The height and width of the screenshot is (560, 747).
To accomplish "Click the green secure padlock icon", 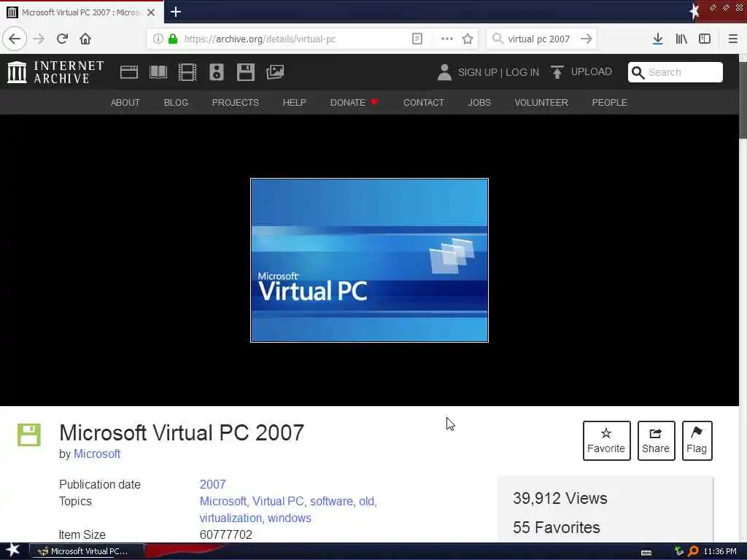I will coord(173,39).
